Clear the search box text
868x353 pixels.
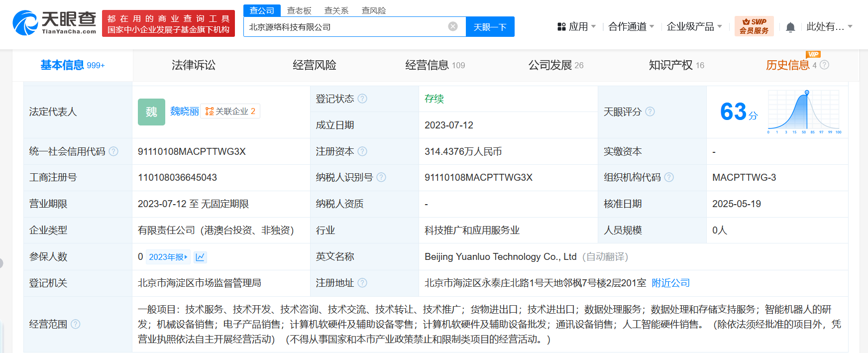coord(452,26)
